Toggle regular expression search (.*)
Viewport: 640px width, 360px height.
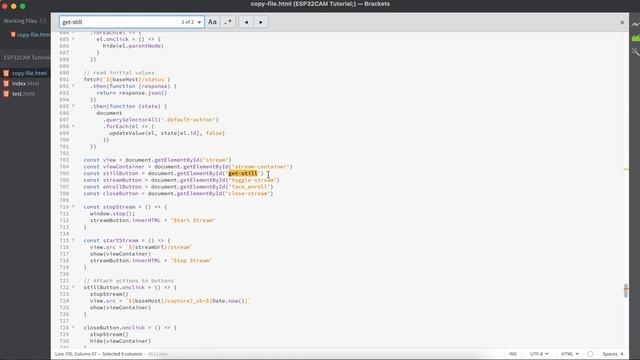click(x=228, y=22)
